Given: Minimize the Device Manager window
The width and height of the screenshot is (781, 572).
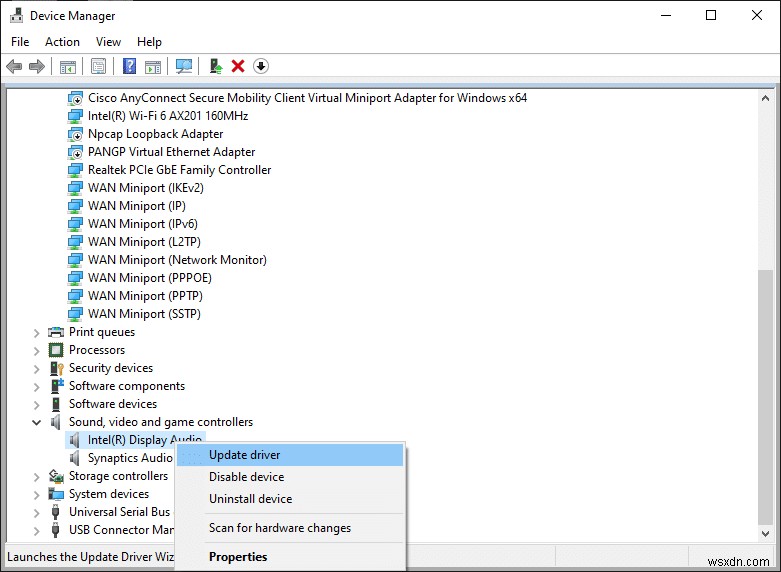Looking at the screenshot, I should [x=666, y=15].
